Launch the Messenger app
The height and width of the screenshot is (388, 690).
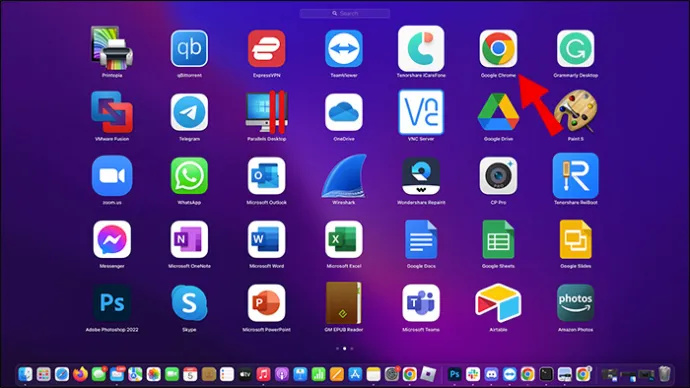(112, 239)
